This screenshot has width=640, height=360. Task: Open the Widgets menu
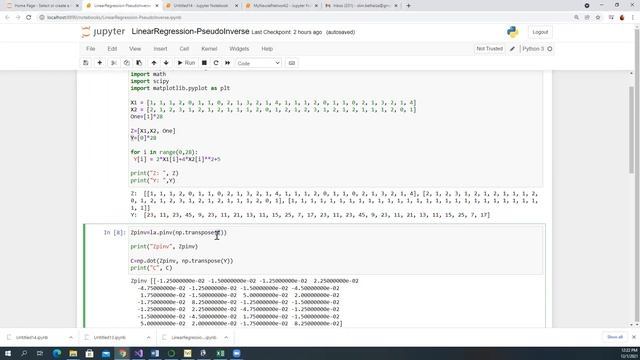coord(239,49)
